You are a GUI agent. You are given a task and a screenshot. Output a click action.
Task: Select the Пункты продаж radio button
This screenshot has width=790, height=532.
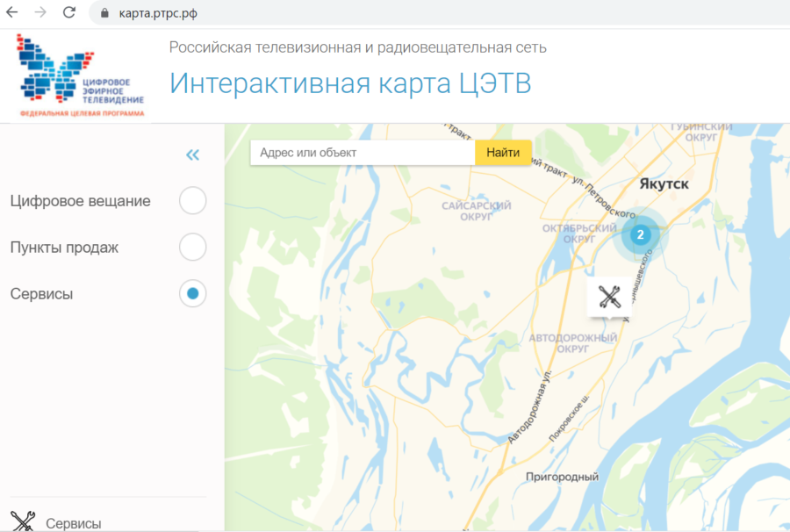click(x=192, y=248)
